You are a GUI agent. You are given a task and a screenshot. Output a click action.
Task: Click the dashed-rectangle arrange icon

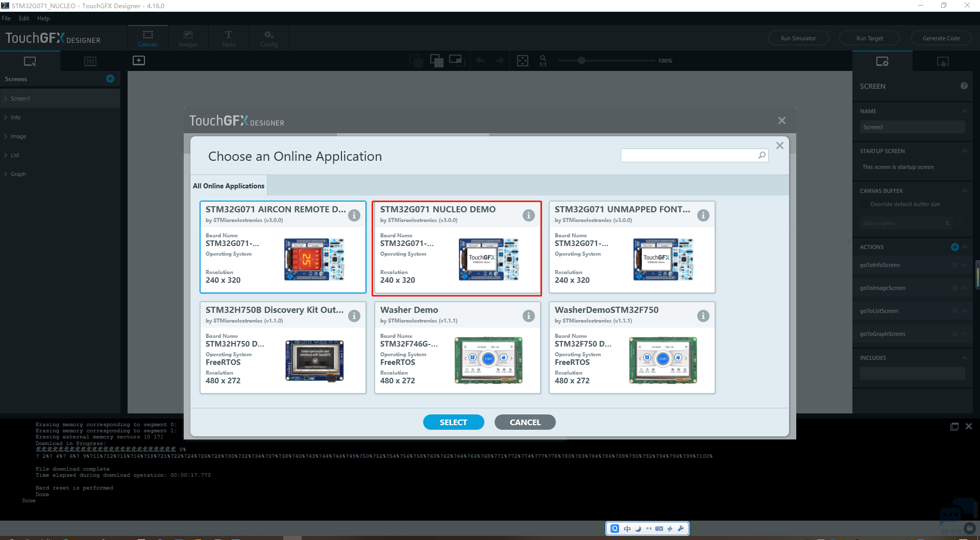[x=457, y=61]
